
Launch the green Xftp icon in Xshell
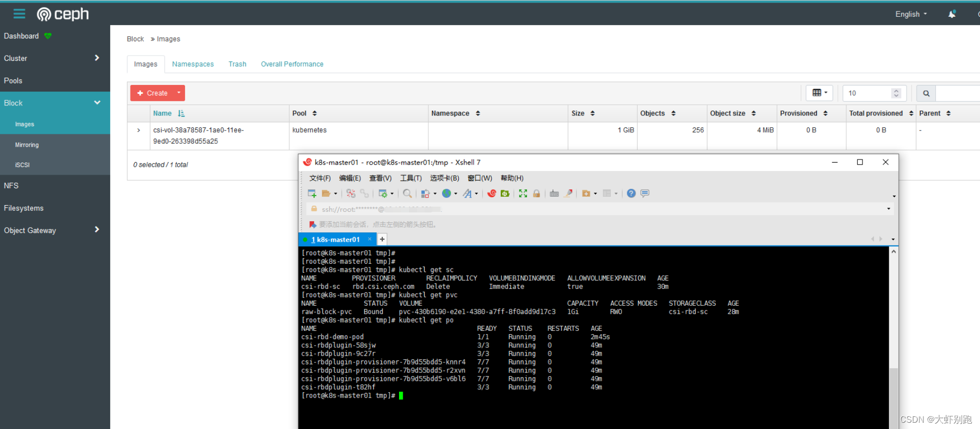click(505, 194)
